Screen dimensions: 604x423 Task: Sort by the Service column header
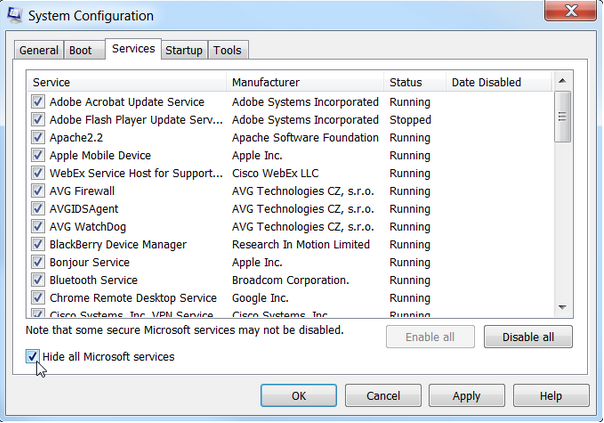[x=127, y=82]
